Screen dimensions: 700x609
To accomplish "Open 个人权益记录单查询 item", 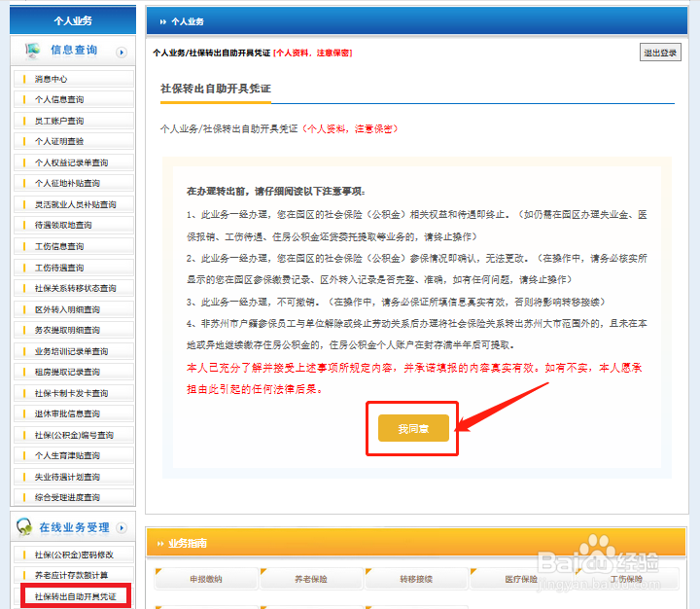I will click(74, 162).
